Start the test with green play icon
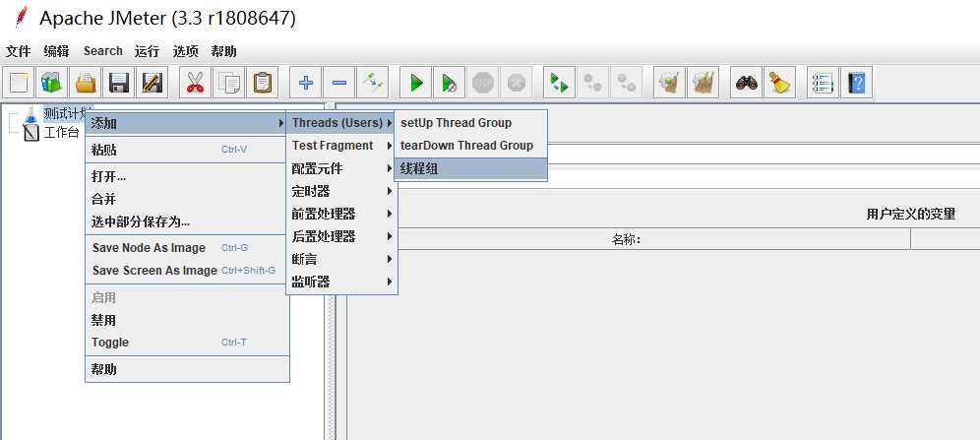This screenshot has width=980, height=440. (416, 83)
